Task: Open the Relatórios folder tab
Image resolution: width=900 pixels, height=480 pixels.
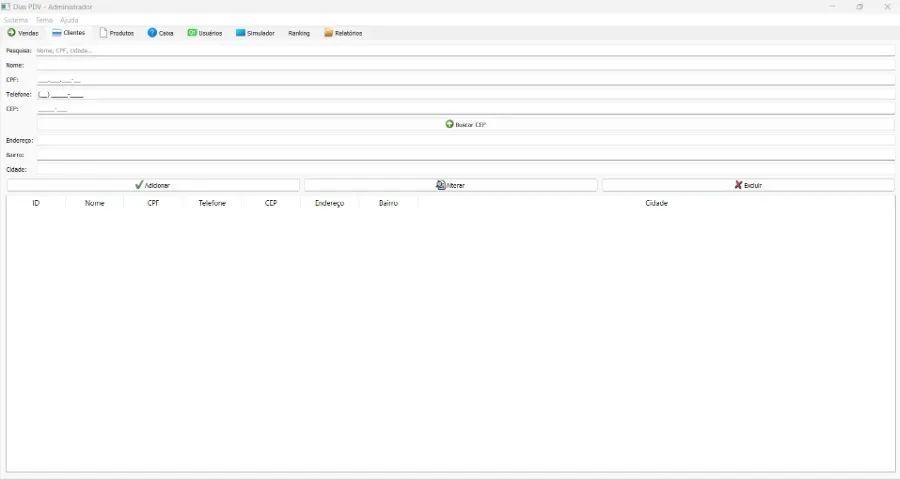Action: point(343,33)
